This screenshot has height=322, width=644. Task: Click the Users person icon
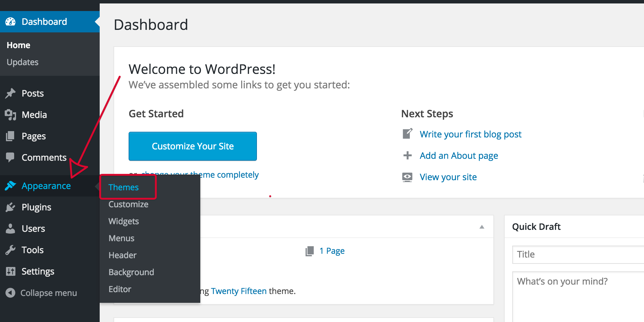pyautogui.click(x=10, y=228)
